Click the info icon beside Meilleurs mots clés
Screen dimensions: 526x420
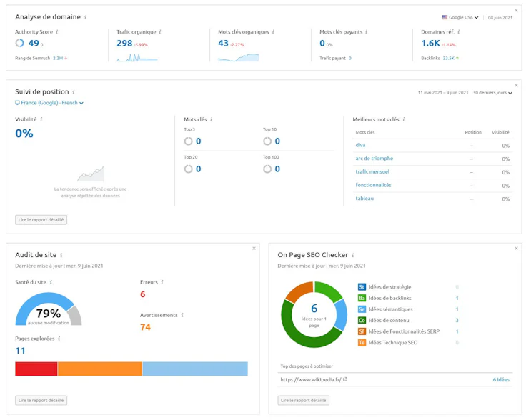coord(404,119)
